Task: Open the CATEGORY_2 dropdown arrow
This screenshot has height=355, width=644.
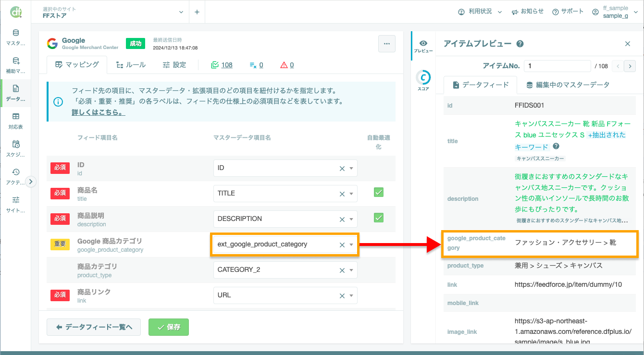Action: tap(351, 270)
